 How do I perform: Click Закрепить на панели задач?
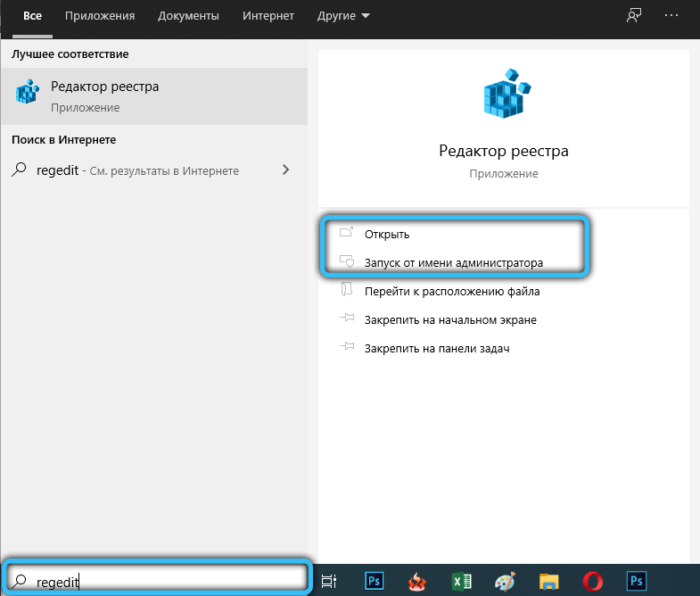pyautogui.click(x=437, y=349)
